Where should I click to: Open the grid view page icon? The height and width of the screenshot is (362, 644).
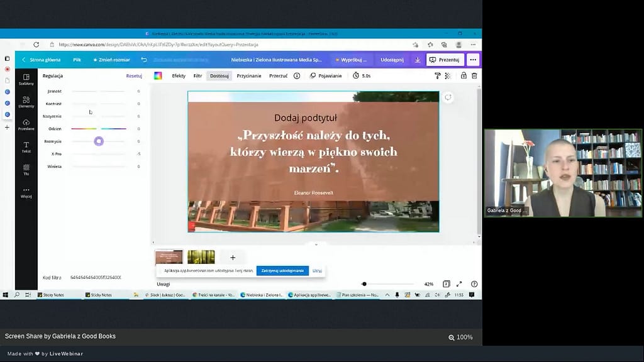(446, 283)
